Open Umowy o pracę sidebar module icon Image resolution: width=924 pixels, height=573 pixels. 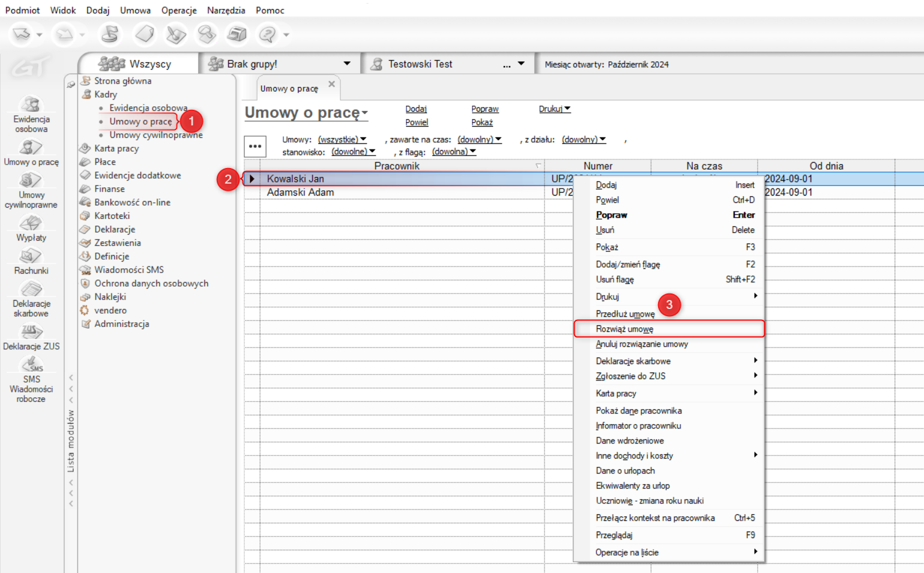tap(31, 152)
